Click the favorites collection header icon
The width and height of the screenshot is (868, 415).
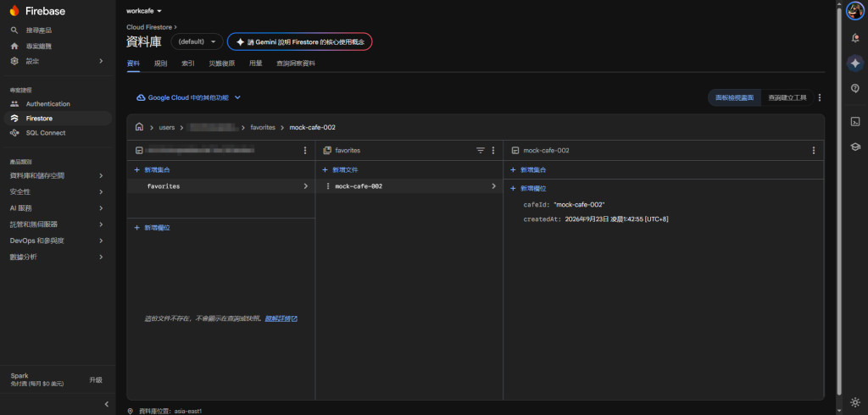[327, 151]
